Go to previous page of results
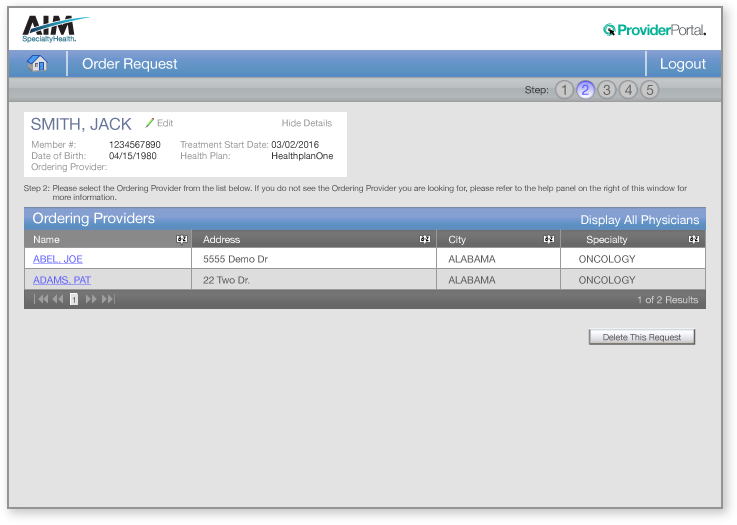The height and width of the screenshot is (525, 737). [58, 299]
